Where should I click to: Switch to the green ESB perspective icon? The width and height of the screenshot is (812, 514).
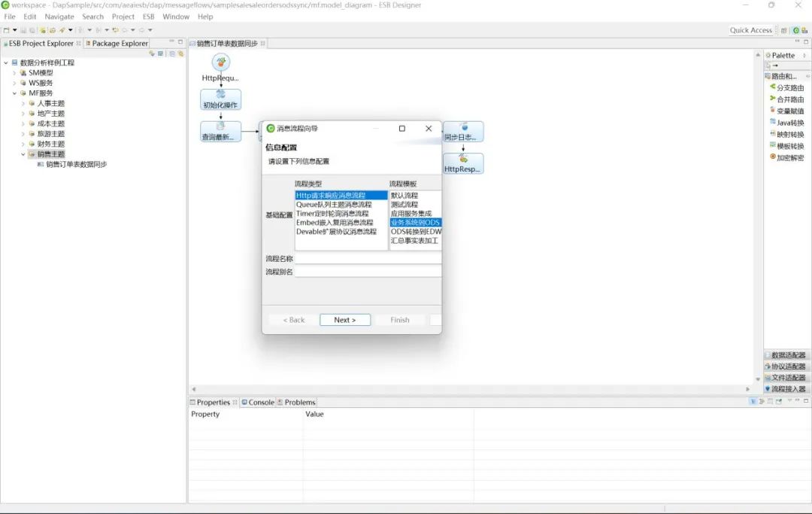click(x=796, y=31)
